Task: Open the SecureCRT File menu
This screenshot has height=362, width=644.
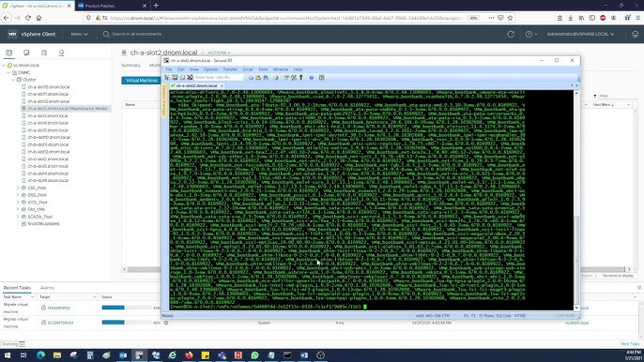Action: pos(169,69)
